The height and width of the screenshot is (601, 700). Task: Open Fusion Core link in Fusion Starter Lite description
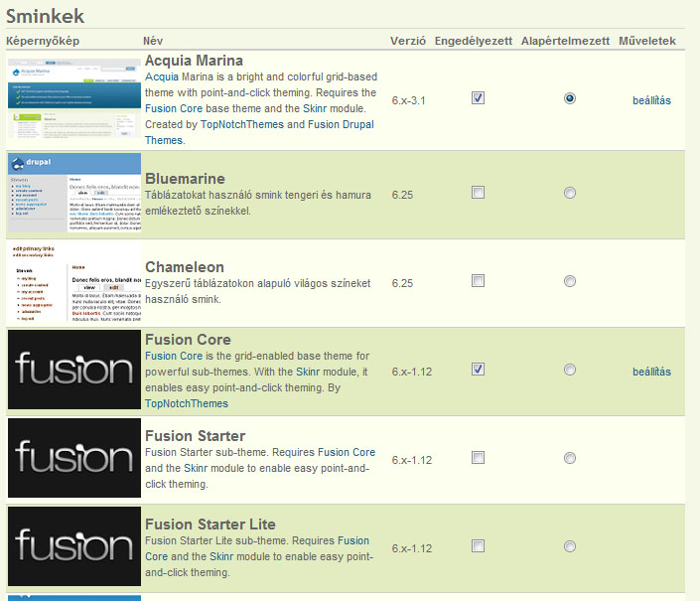353,540
